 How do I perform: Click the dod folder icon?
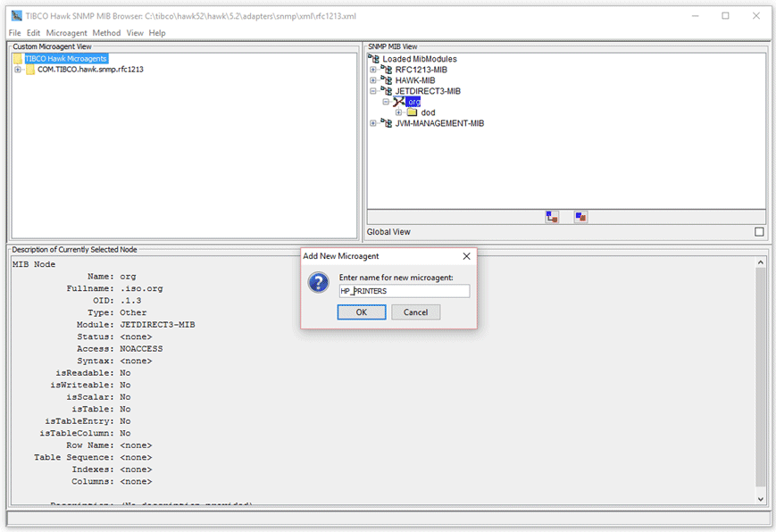click(413, 112)
